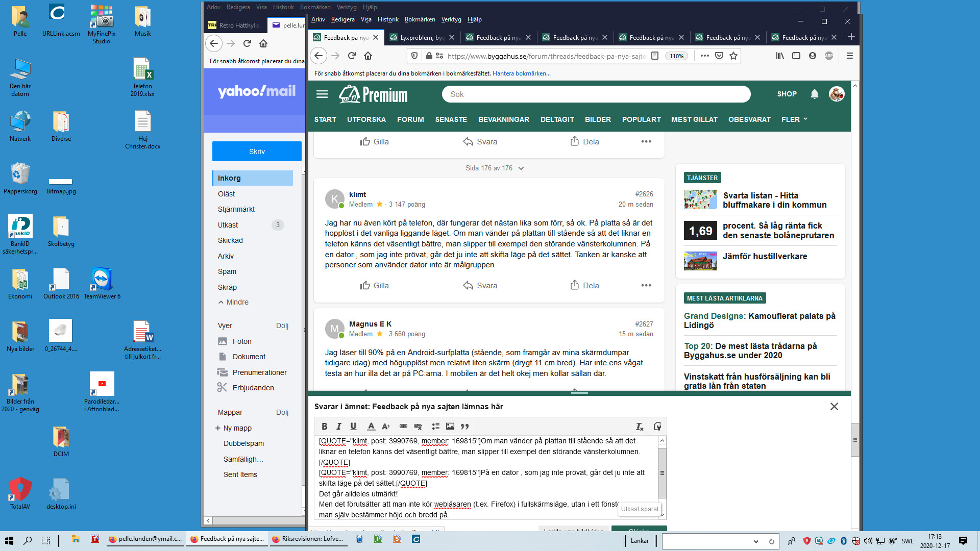Insert an image via the editor toolbar
The image size is (980, 551).
[450, 427]
